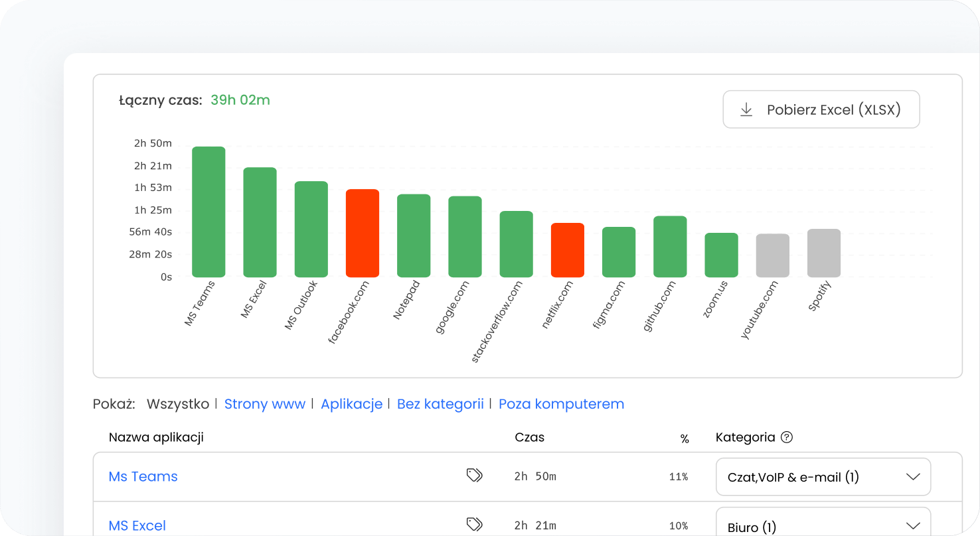Select the gray Spotify chart bar
Viewport: 980px width, 536px height.
pos(824,253)
